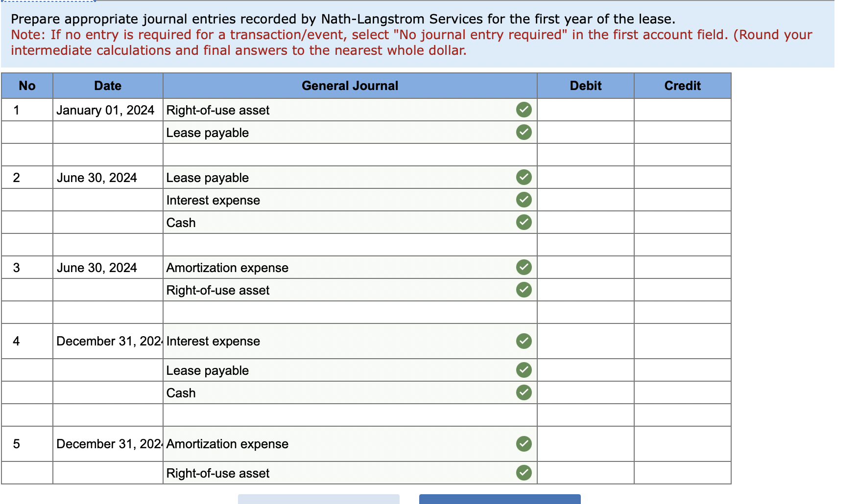Select debit cell for entry 2 Cash
Screen dimensions: 858x504
[586, 222]
